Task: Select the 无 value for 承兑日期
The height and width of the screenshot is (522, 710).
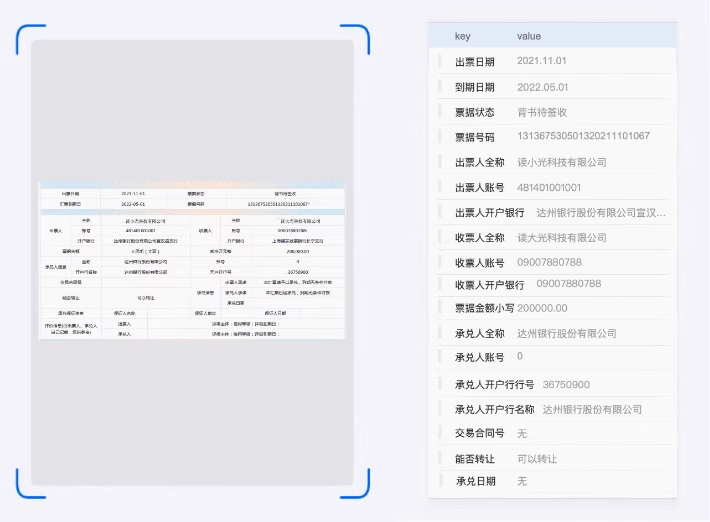Action: 522,481
